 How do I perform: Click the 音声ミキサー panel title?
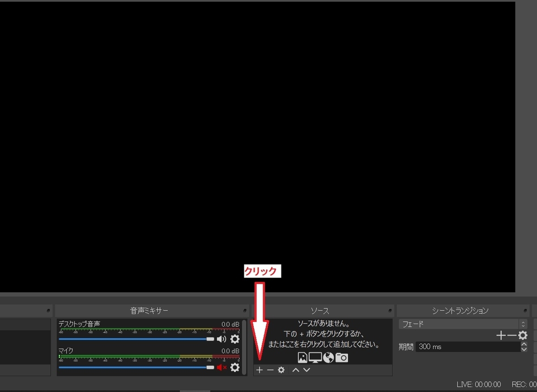(x=149, y=311)
